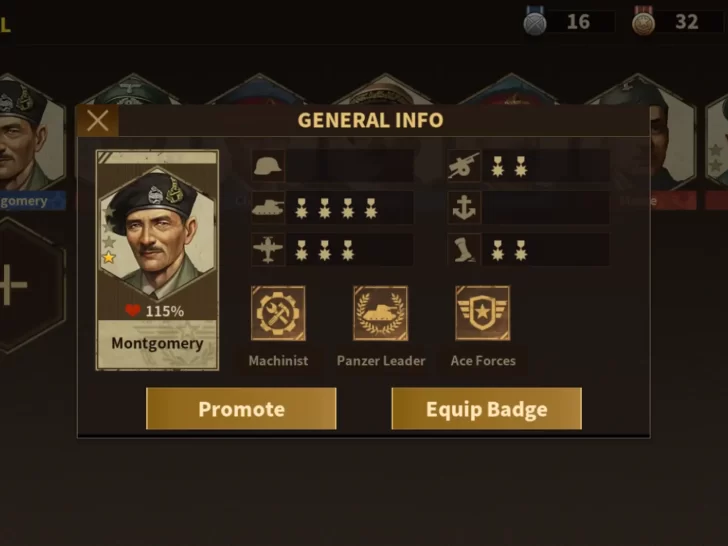Click the gold star on Montgomery's portrait
The image size is (728, 546).
(109, 257)
